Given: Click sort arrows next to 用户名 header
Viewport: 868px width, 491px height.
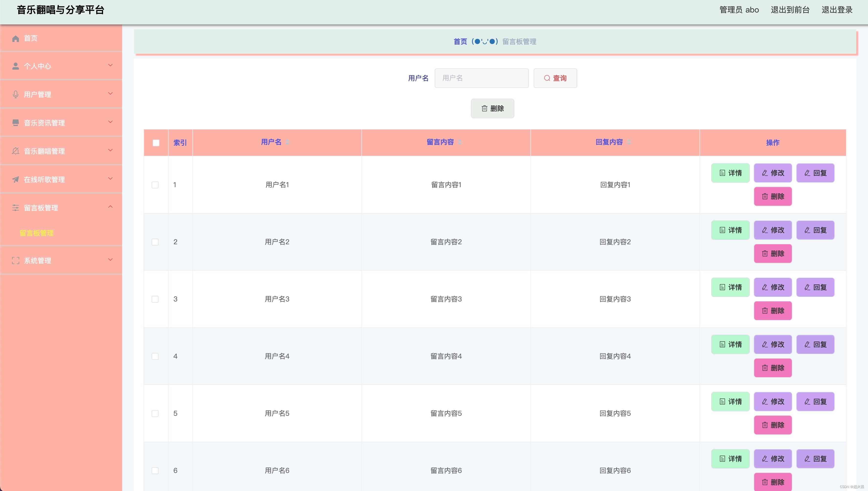Looking at the screenshot, I should tap(287, 142).
